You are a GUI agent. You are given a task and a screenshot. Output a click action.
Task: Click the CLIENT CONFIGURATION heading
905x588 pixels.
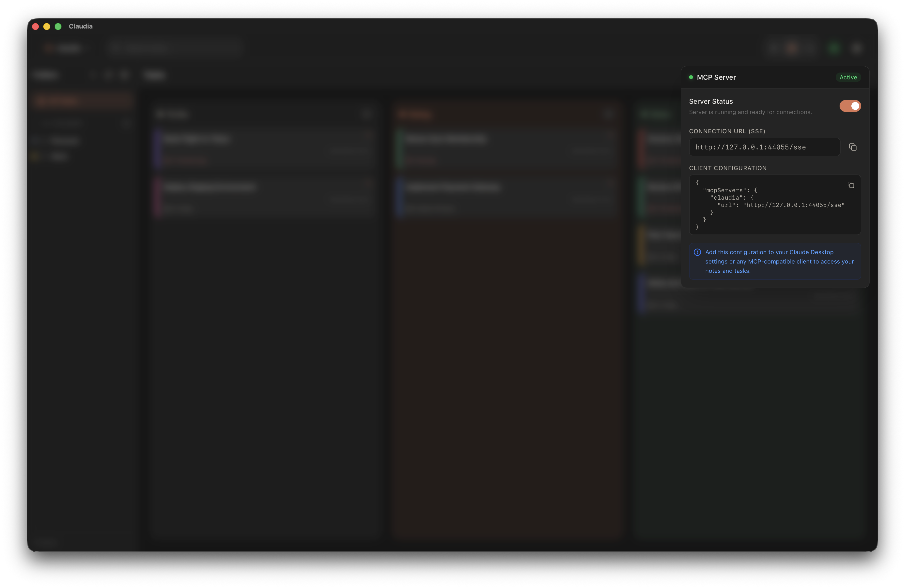coord(727,168)
